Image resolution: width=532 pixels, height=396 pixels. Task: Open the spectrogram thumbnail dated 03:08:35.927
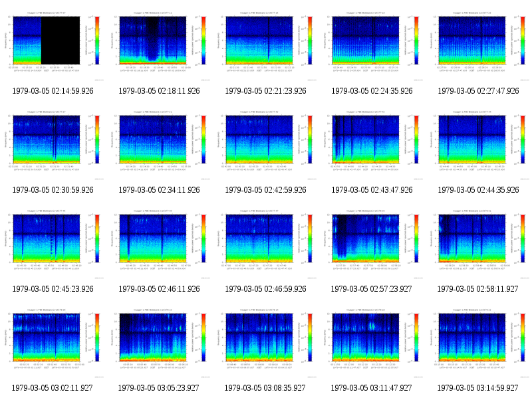click(x=265, y=343)
